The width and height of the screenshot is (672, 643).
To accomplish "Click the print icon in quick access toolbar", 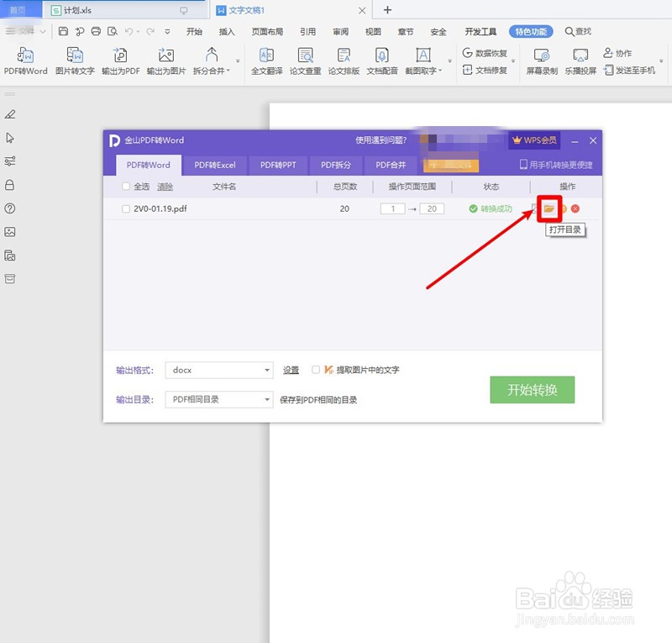I will click(x=96, y=31).
